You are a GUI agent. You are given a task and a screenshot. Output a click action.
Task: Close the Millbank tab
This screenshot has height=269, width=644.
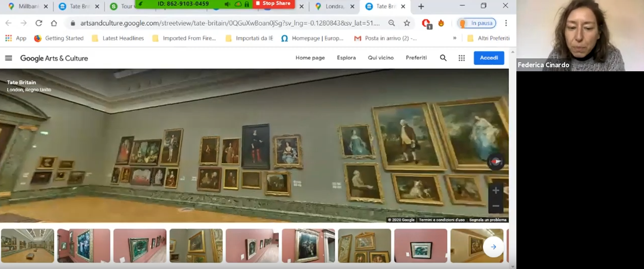46,7
